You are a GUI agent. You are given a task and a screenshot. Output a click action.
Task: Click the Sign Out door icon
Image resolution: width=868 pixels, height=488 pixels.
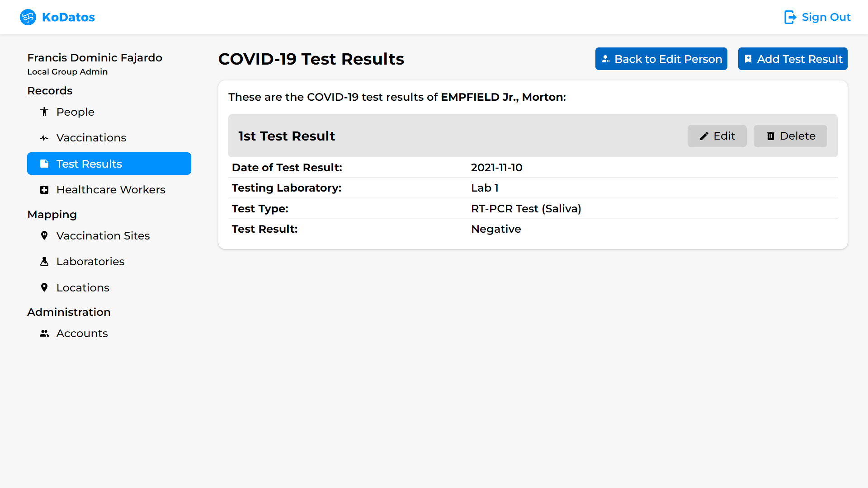(790, 17)
